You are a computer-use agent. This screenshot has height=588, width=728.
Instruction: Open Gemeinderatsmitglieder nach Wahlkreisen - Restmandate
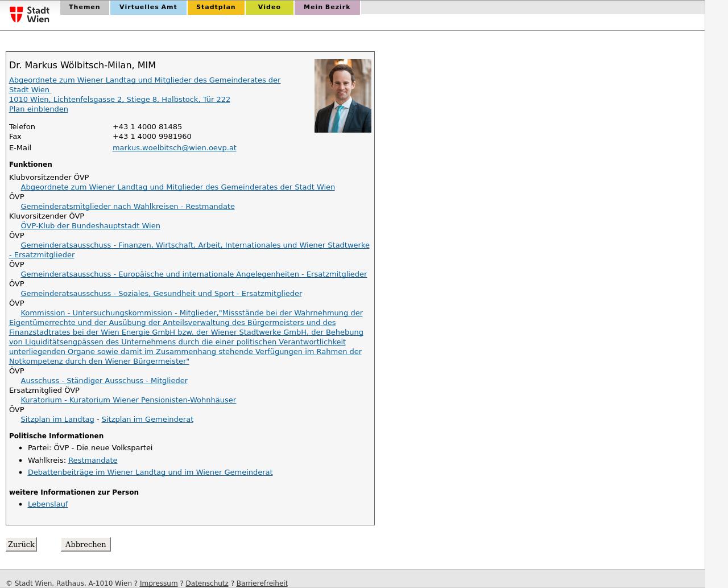pos(127,206)
